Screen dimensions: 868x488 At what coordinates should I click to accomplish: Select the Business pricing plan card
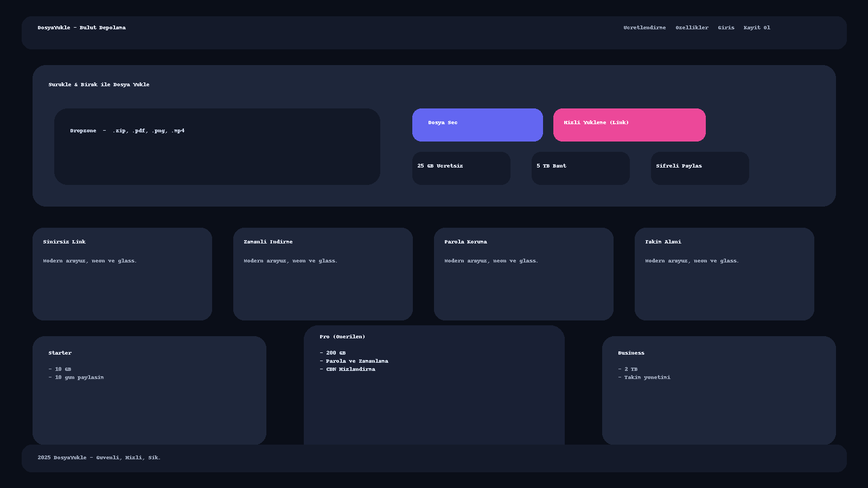click(x=719, y=390)
